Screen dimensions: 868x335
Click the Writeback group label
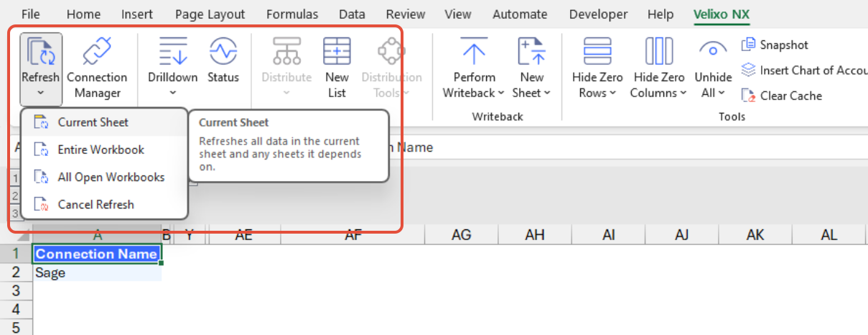(x=498, y=116)
